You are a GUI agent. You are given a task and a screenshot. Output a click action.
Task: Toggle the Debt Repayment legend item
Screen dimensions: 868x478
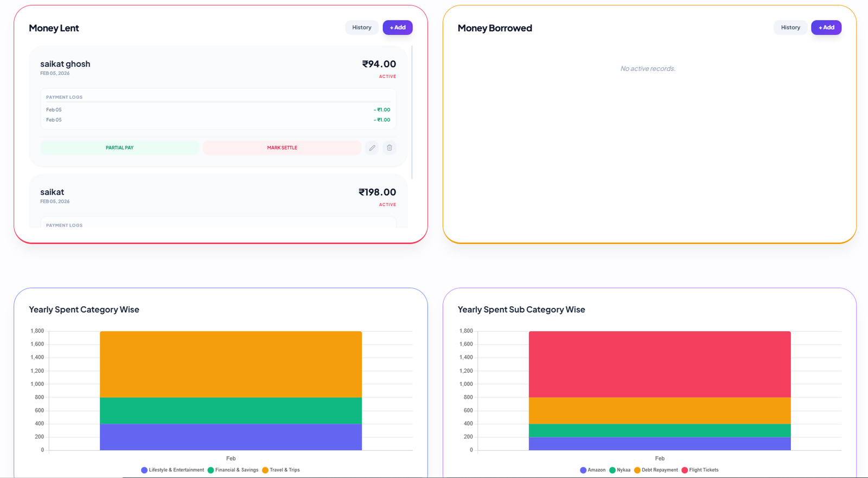pos(656,470)
